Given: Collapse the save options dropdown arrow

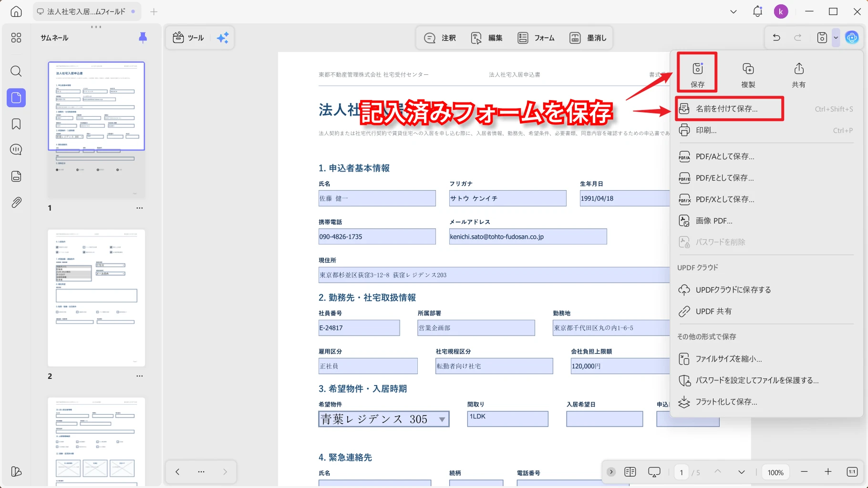Looking at the screenshot, I should [x=836, y=38].
